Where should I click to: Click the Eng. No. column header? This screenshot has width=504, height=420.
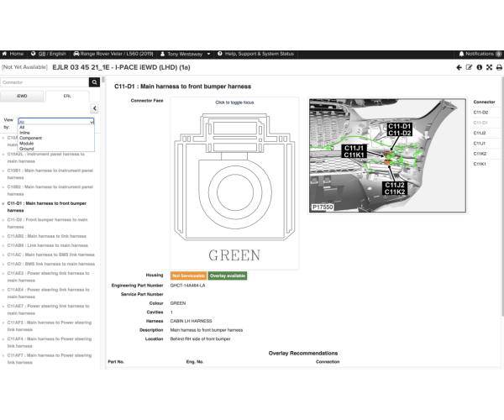[x=195, y=362]
